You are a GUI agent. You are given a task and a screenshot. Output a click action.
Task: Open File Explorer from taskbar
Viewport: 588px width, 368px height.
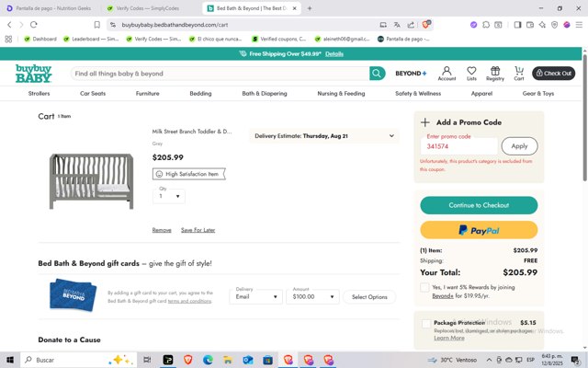pyautogui.click(x=228, y=360)
